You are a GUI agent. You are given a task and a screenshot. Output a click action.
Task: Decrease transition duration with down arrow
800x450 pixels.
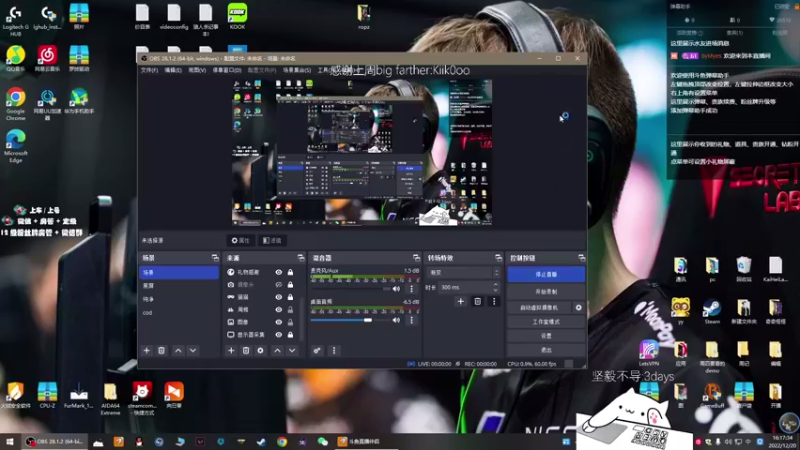pos(495,290)
